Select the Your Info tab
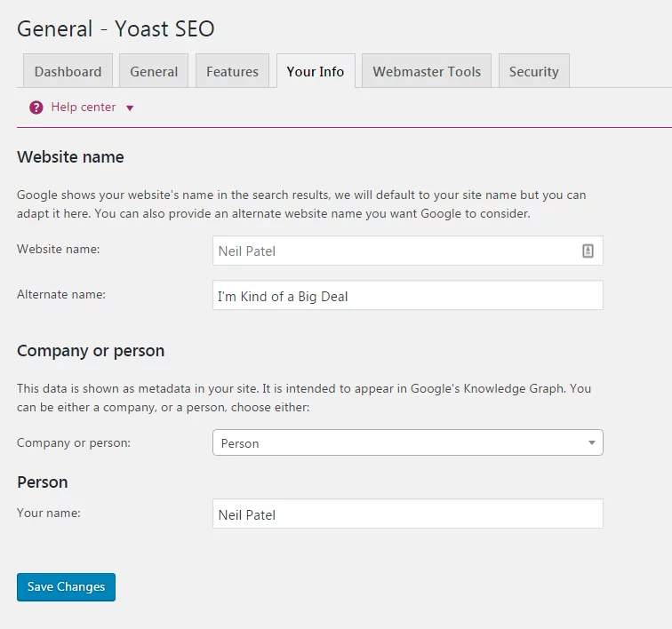Viewport: 672px width, 629px height. click(316, 71)
